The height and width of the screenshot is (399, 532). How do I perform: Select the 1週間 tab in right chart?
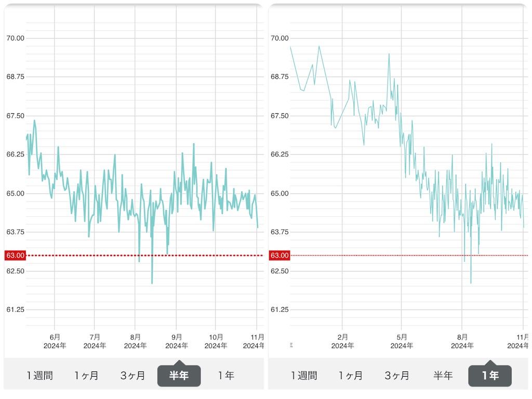click(304, 376)
